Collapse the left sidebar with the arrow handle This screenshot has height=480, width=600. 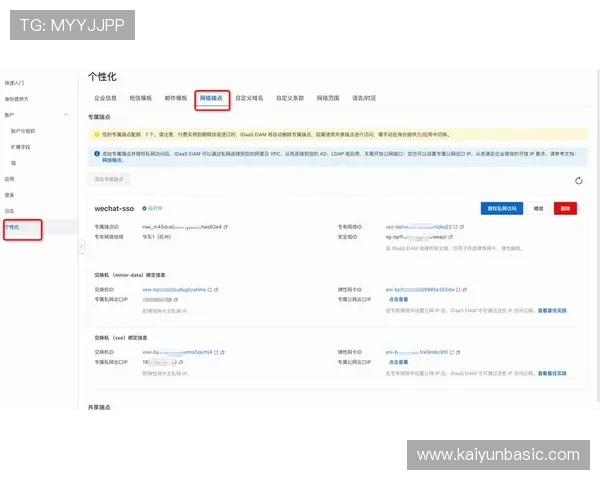[81, 247]
